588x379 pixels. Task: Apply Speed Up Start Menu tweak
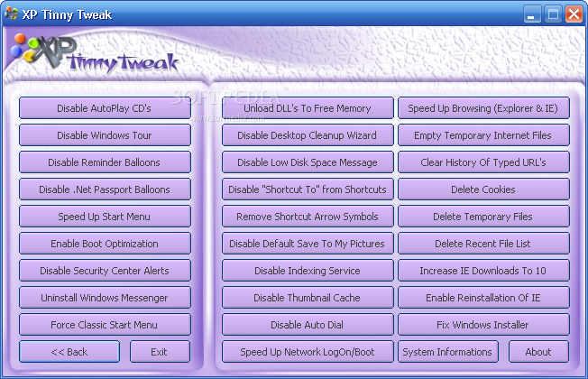(x=105, y=217)
